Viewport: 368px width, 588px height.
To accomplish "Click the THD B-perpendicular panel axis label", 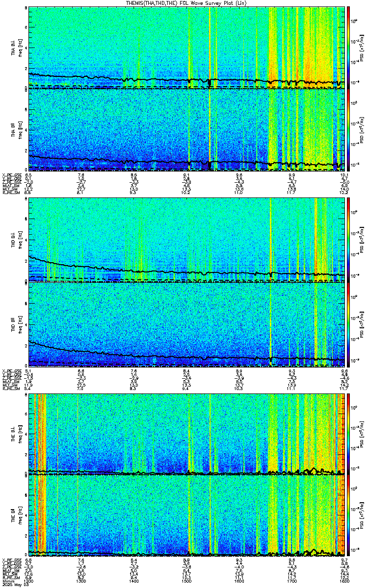I will (14, 241).
